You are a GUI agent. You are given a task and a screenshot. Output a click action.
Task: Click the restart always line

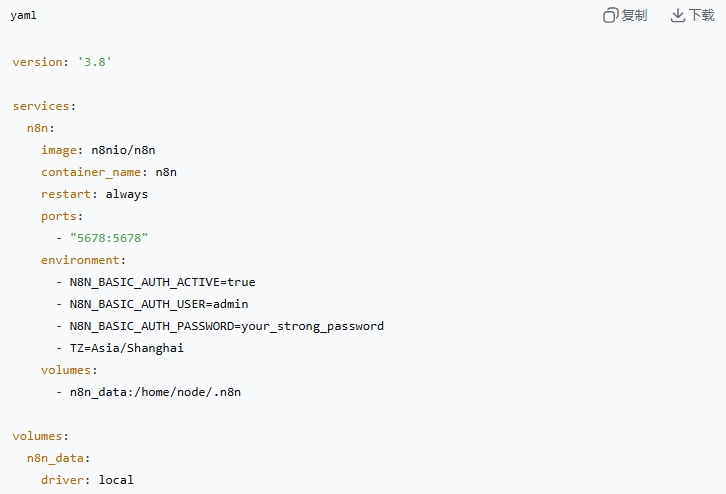click(x=94, y=194)
